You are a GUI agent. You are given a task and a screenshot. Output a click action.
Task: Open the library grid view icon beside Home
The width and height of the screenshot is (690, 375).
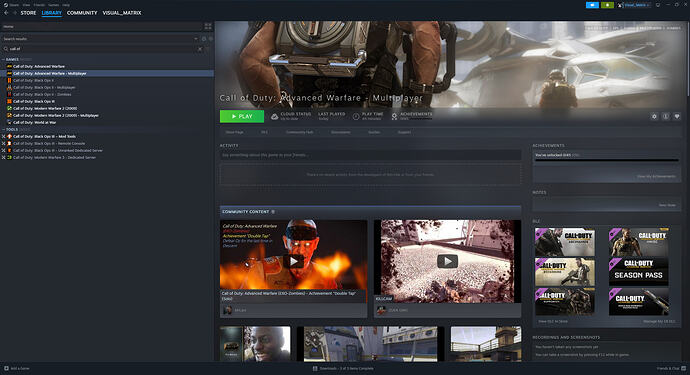pos(208,26)
